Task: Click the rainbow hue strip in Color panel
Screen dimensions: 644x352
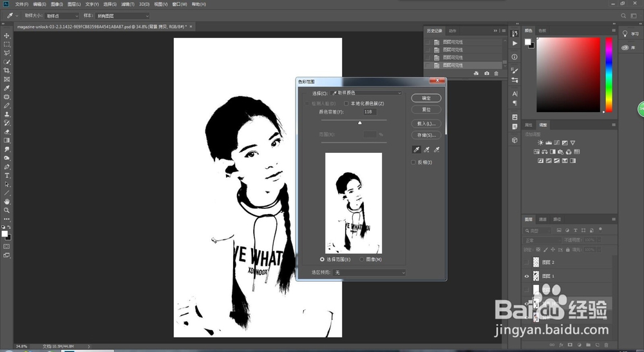Action: click(609, 74)
